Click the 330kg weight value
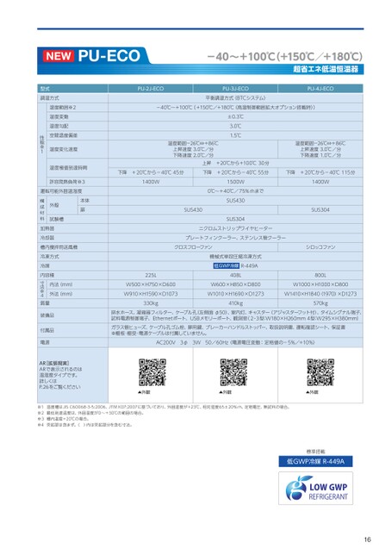The height and width of the screenshot is (555, 392). [x=151, y=303]
